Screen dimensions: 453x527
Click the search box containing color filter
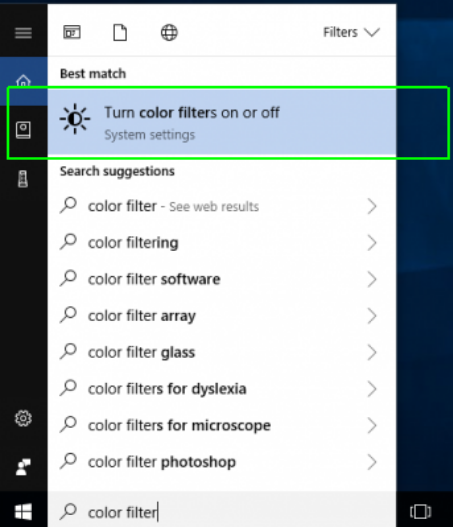pyautogui.click(x=222, y=512)
